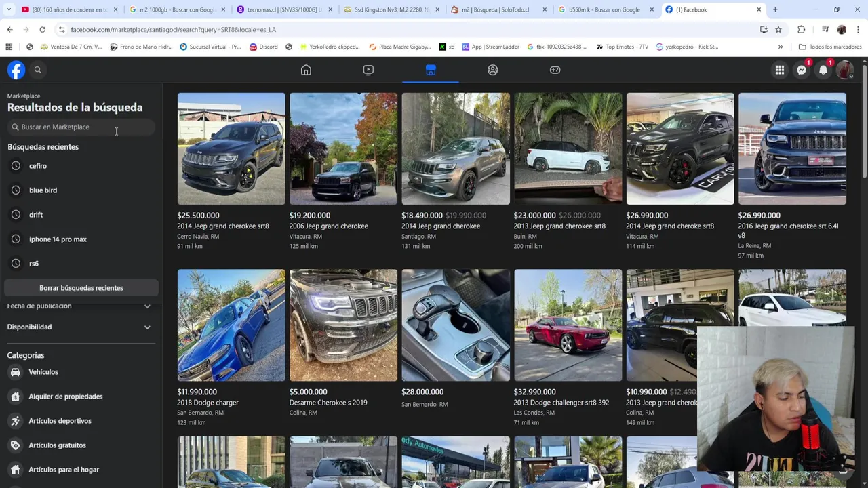Click the Artículos deportivos category icon
Image resolution: width=868 pixels, height=488 pixels.
coord(16,421)
